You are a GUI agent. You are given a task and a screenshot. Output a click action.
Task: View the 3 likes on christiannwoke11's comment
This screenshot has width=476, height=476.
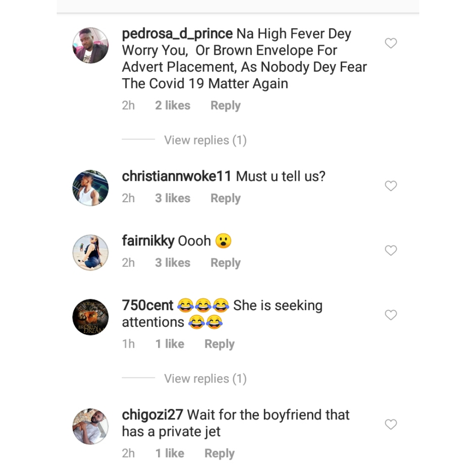[172, 198]
